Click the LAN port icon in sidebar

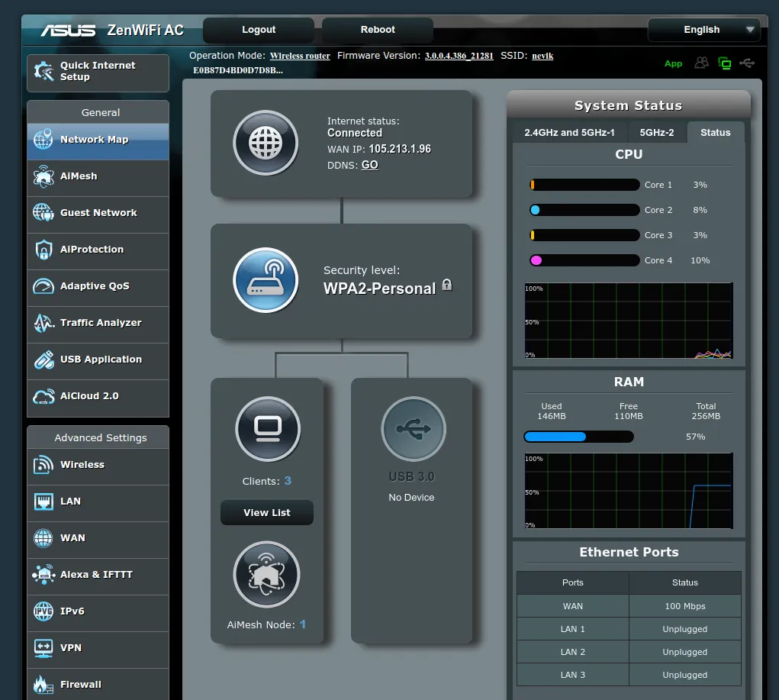(x=43, y=502)
